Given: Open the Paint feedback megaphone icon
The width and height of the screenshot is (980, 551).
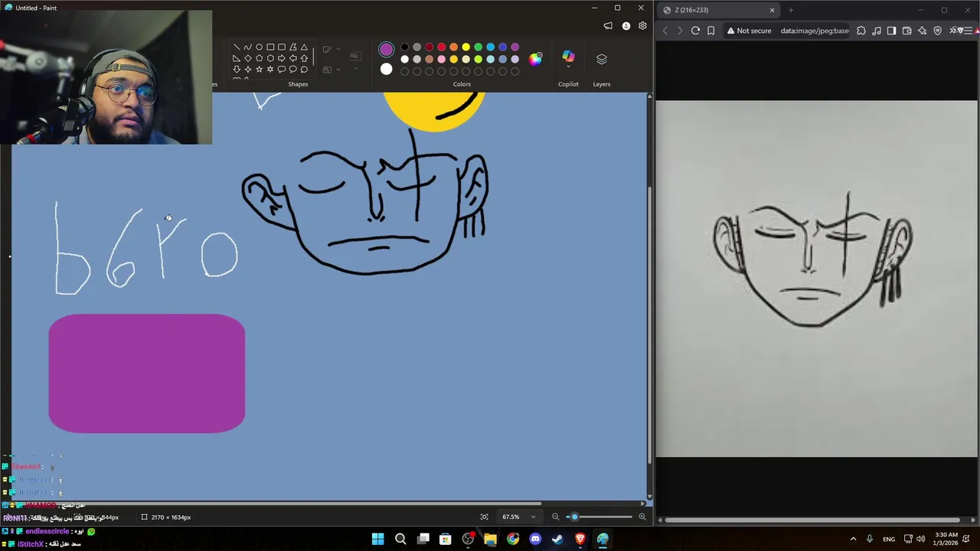Looking at the screenshot, I should 608,26.
